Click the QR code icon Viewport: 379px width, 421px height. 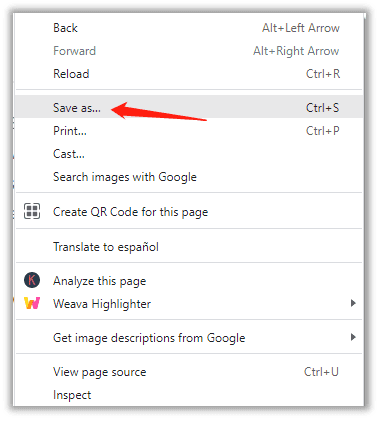pos(32,211)
